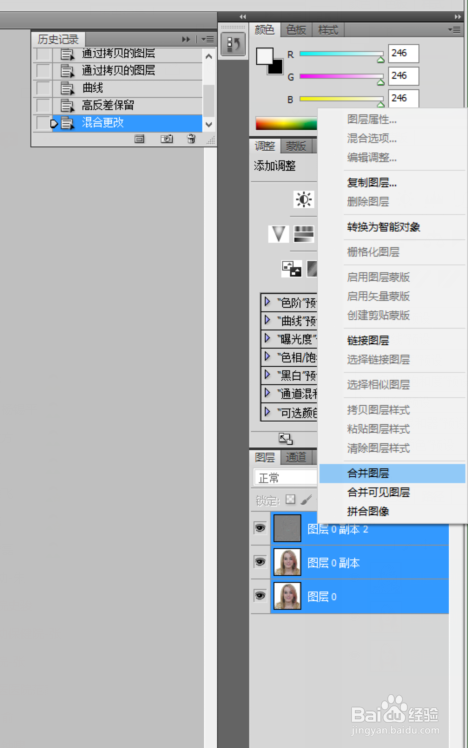Expand the "可选颜色" presets group
This screenshot has height=748, width=468.
coord(267,411)
